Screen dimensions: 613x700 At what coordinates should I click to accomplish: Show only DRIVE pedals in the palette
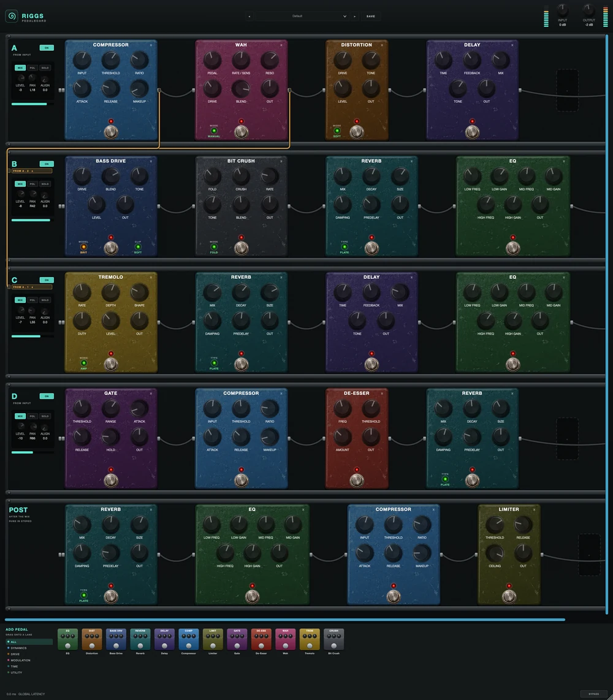pyautogui.click(x=29, y=654)
